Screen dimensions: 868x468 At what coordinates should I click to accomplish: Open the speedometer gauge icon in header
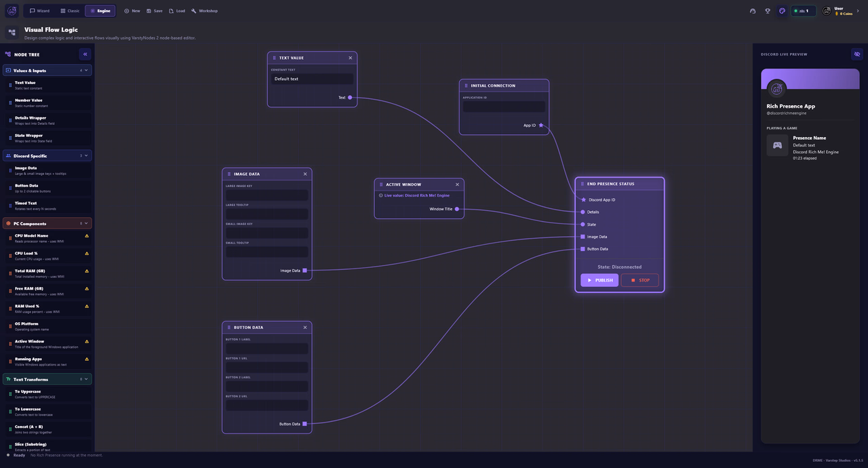(x=753, y=11)
